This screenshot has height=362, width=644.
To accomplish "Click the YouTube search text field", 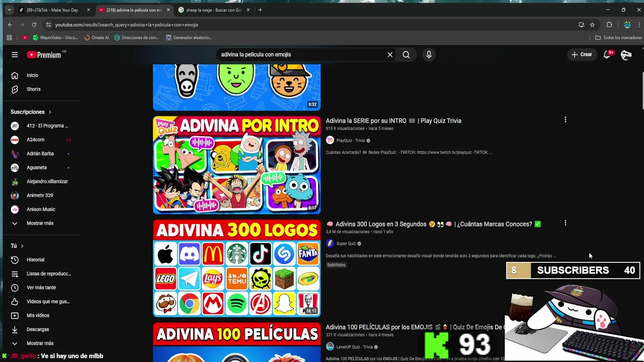I will [x=301, y=54].
